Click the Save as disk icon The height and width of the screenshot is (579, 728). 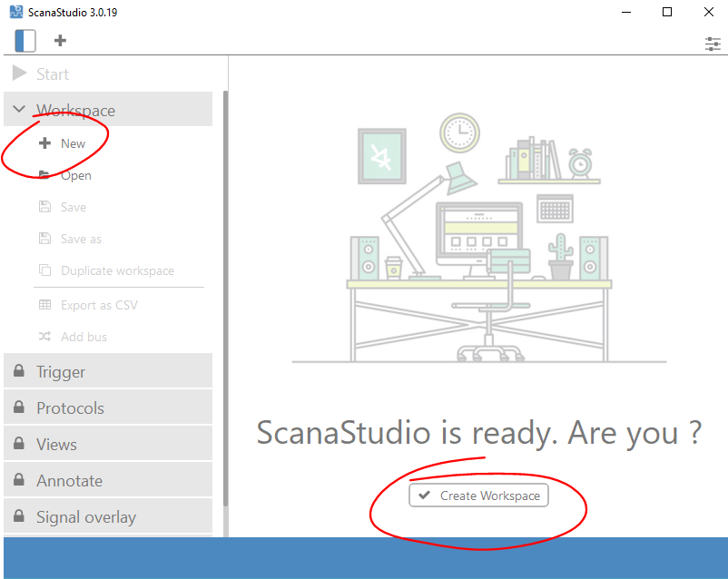coord(44,238)
